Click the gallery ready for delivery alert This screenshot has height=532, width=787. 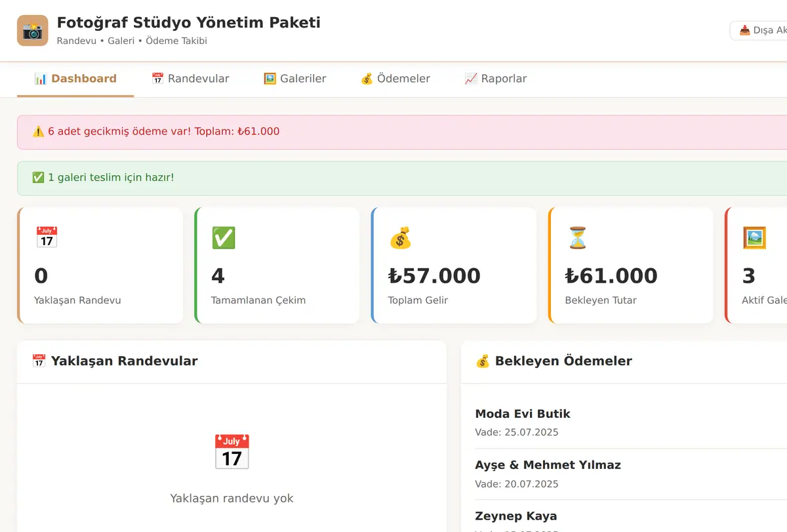point(402,178)
